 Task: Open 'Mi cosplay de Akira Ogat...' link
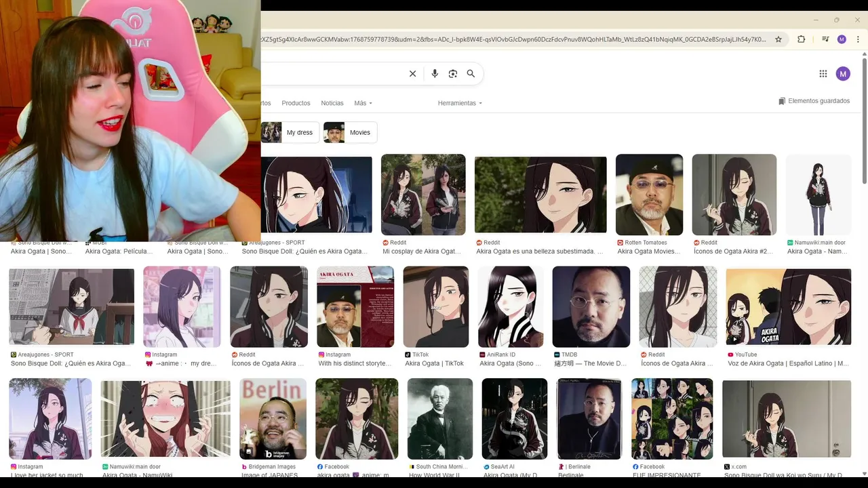pos(421,251)
